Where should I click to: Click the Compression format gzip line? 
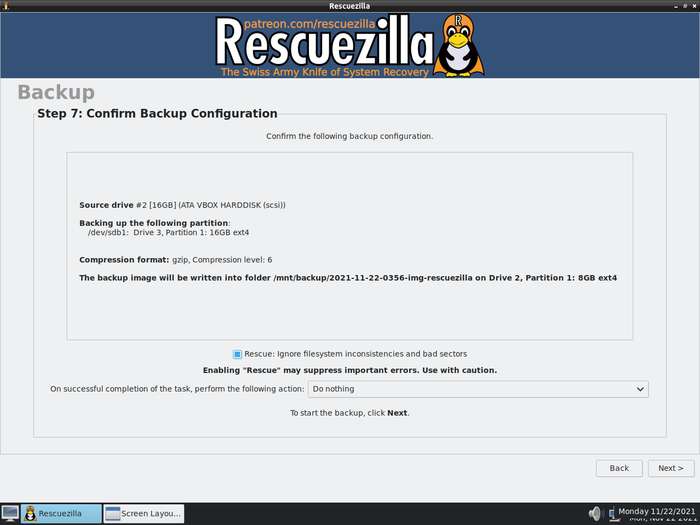175,260
